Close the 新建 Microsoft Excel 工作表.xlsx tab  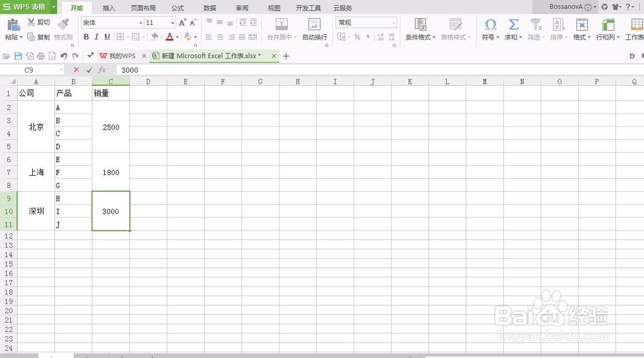tap(274, 56)
